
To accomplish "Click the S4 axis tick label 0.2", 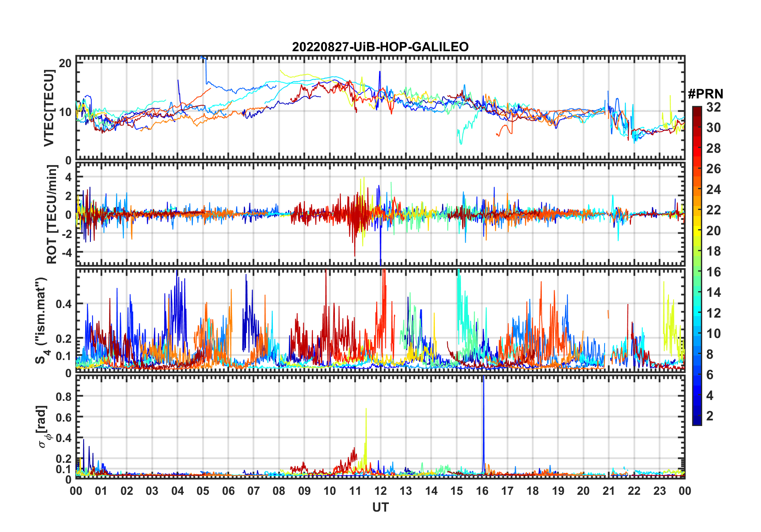I will [x=64, y=338].
